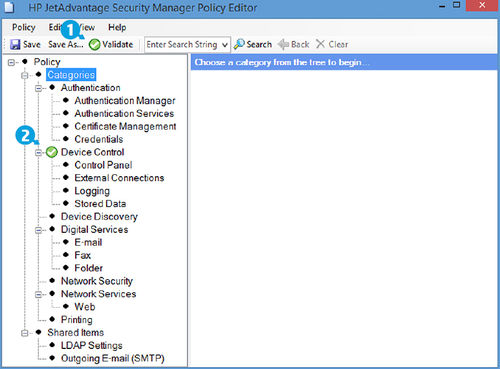Click the green Validate checkmark icon
The image size is (500, 369).
pos(94,45)
